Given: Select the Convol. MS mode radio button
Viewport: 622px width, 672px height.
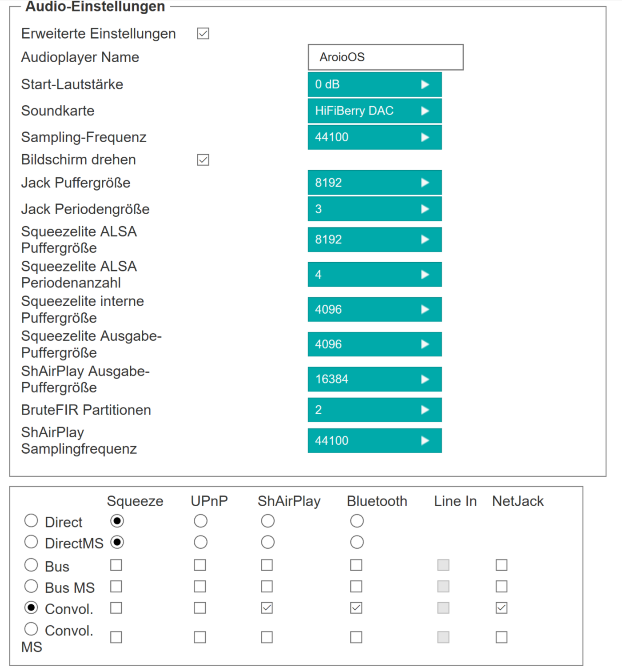Looking at the screenshot, I should coord(31,629).
